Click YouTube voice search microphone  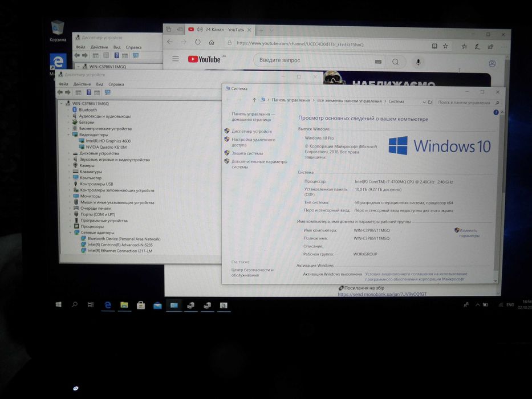click(x=418, y=63)
